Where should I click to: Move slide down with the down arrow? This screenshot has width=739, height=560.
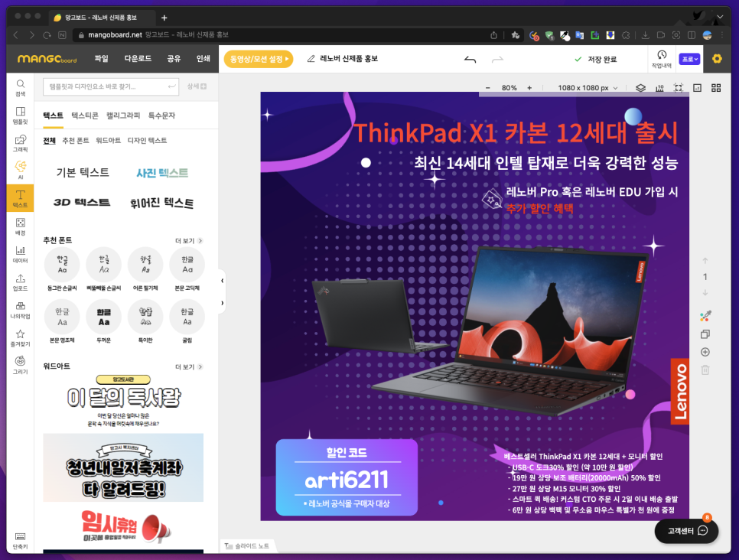point(705,293)
